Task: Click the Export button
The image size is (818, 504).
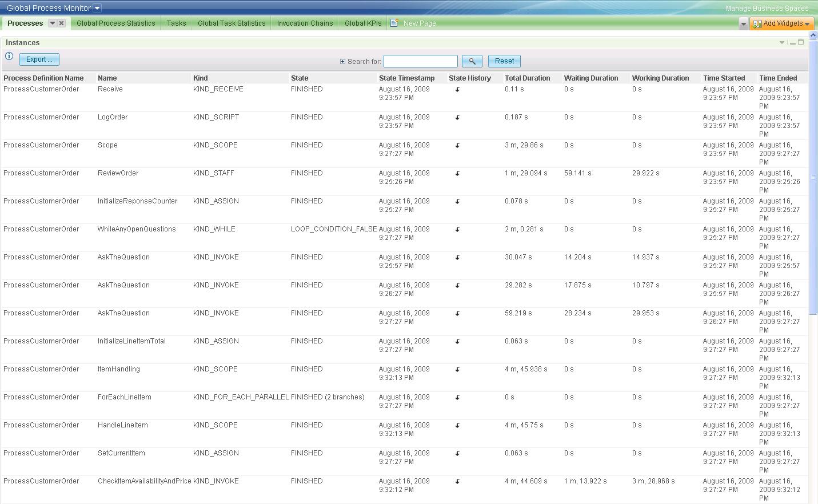Action: [39, 59]
